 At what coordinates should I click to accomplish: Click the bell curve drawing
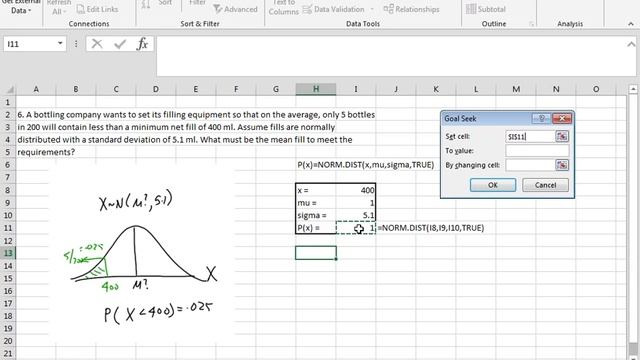(139, 255)
